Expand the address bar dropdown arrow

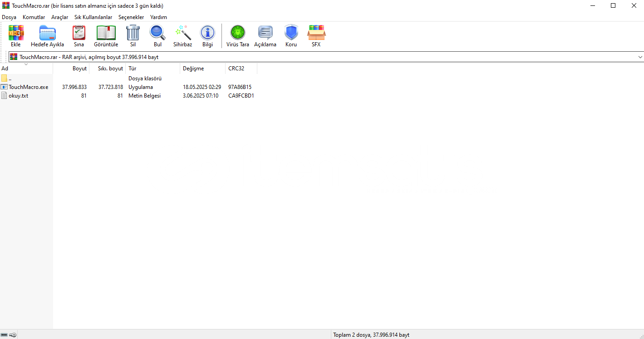(640, 57)
